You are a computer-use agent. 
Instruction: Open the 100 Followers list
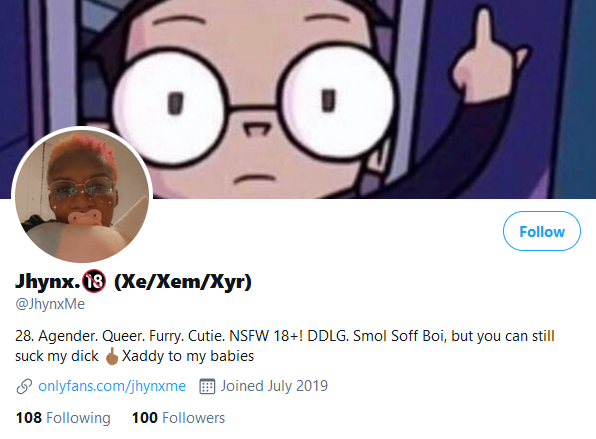click(178, 418)
